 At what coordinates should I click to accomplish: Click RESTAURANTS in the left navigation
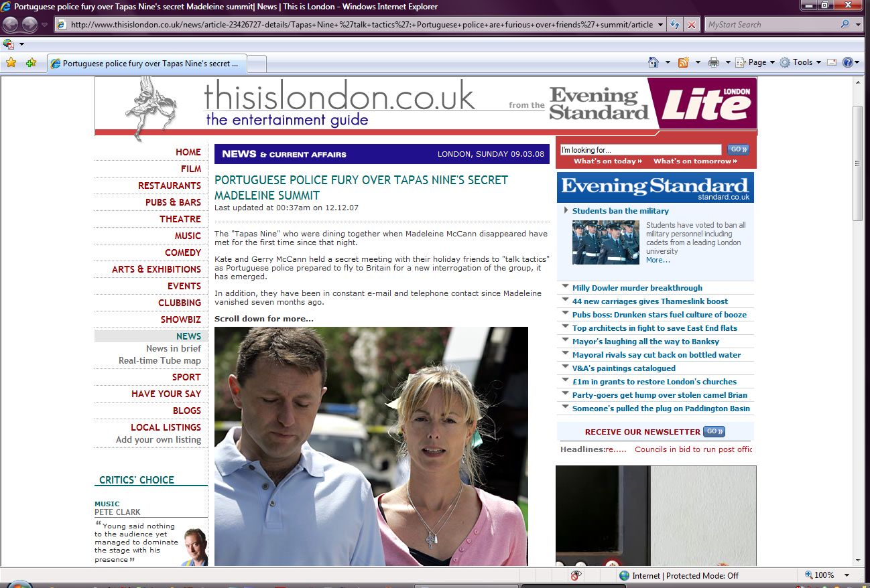(169, 186)
